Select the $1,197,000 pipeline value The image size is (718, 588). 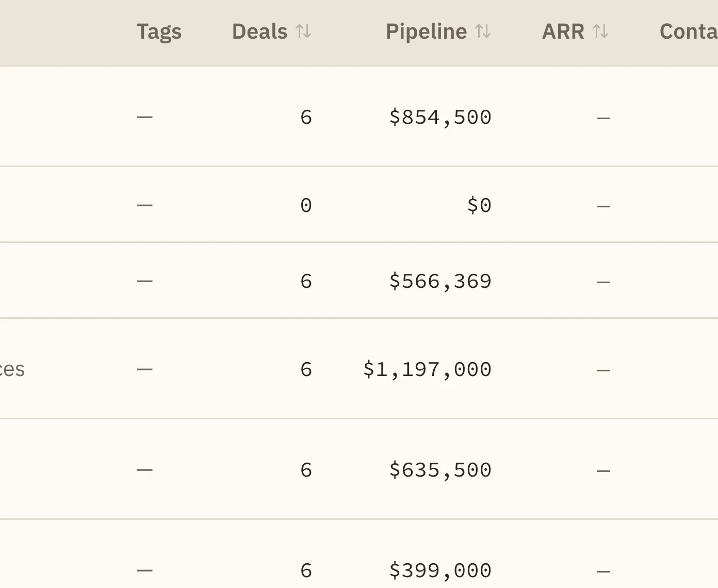click(427, 369)
